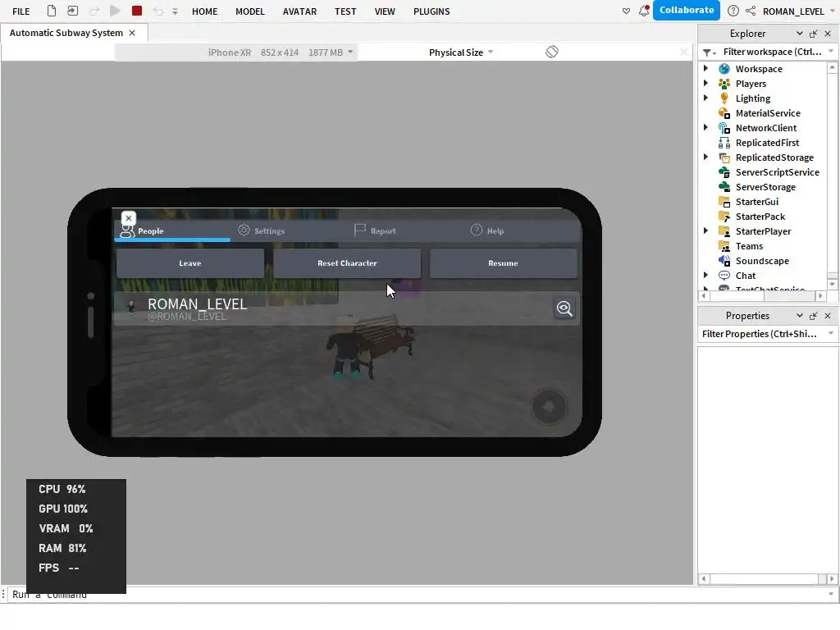The width and height of the screenshot is (840, 630).
Task: Select ServerStorage in Explorer
Action: tap(765, 187)
